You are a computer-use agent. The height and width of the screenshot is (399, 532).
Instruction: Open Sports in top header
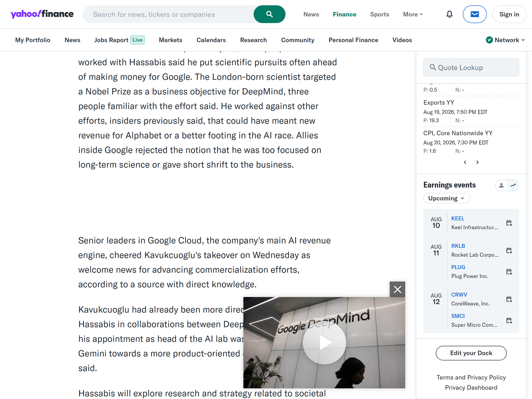click(379, 14)
